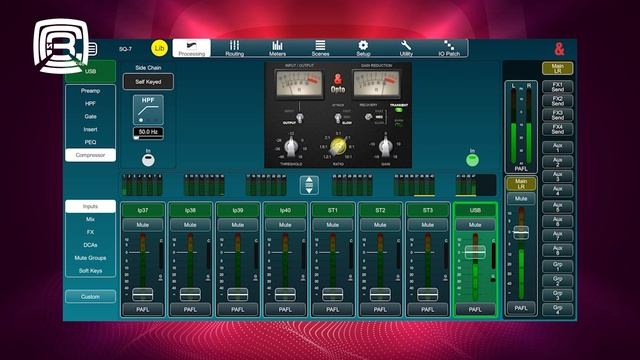Select the Aux 5 mix button
Image resolution: width=640 pixels, height=360 pixels.
(x=558, y=207)
